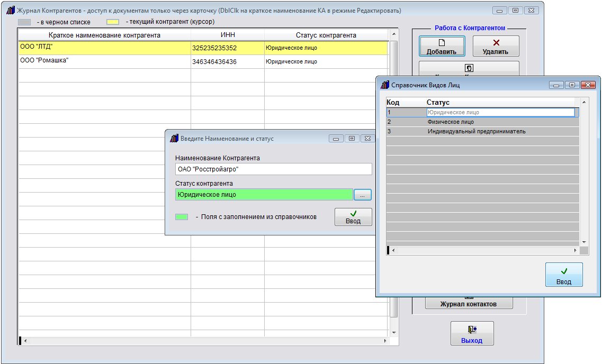Click the Статус контрагента column header
The width and height of the screenshot is (602, 364).
(326, 35)
